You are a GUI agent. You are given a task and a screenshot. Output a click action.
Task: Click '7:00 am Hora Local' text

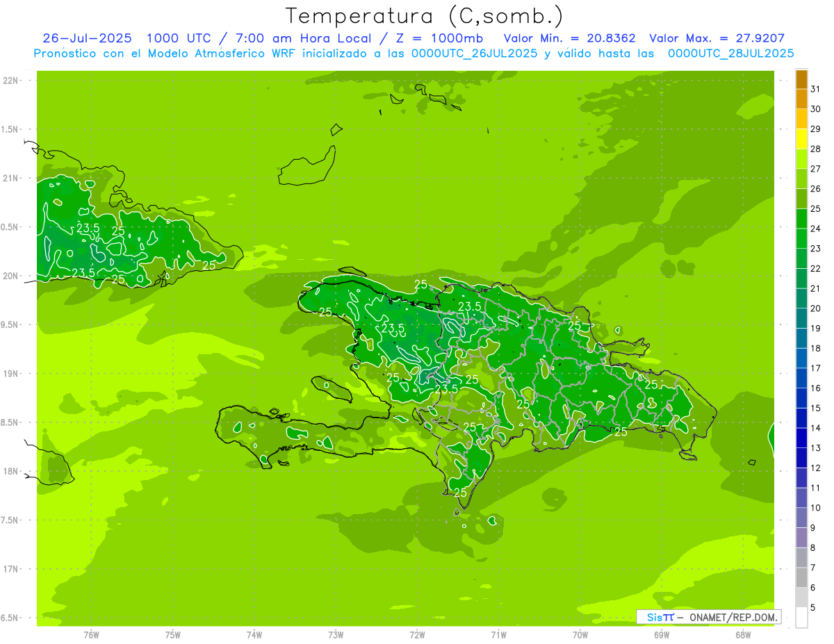tap(303, 38)
